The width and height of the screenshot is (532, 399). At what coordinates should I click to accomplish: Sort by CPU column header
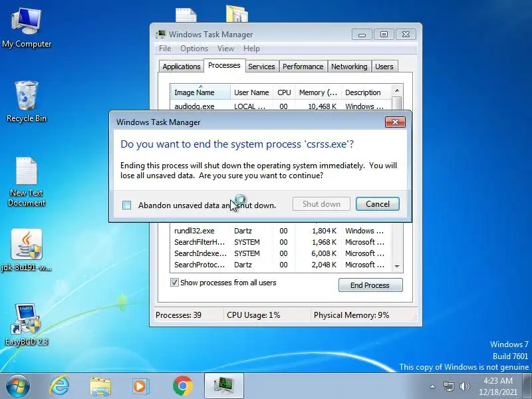click(x=284, y=92)
